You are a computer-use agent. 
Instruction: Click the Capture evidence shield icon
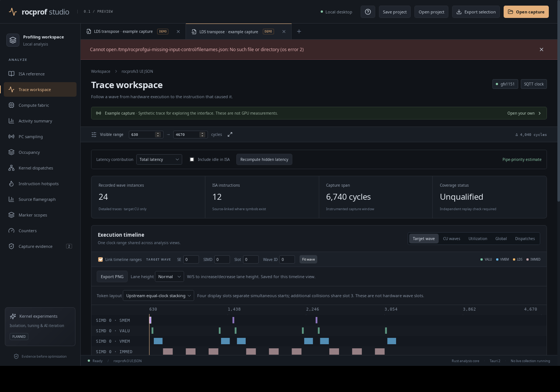(12, 246)
